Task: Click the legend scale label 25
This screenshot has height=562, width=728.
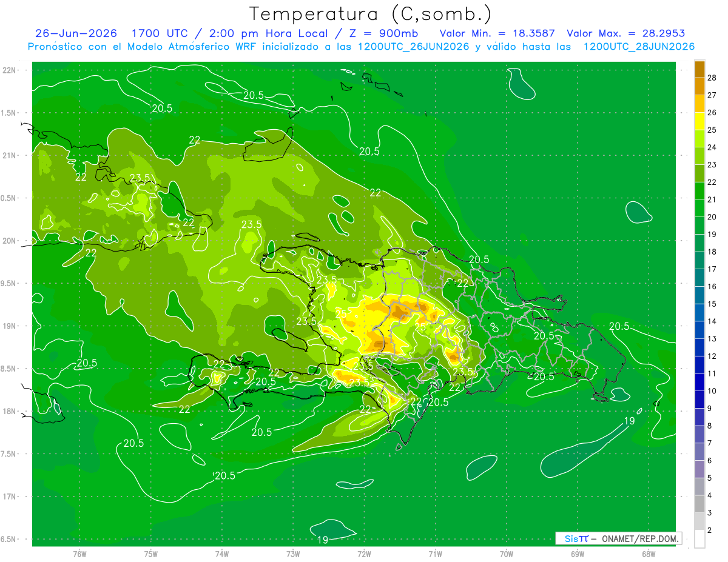Action: click(x=712, y=130)
